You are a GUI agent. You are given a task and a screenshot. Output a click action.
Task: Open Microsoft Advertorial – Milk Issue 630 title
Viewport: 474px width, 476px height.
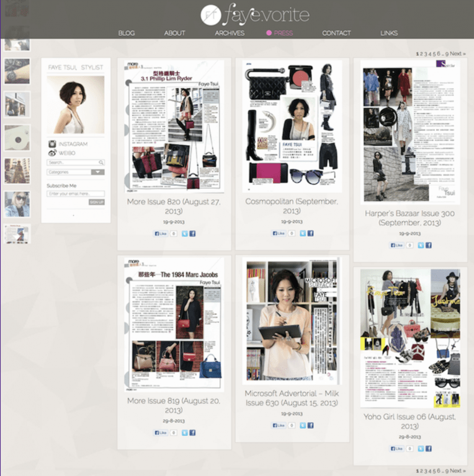tap(292, 398)
